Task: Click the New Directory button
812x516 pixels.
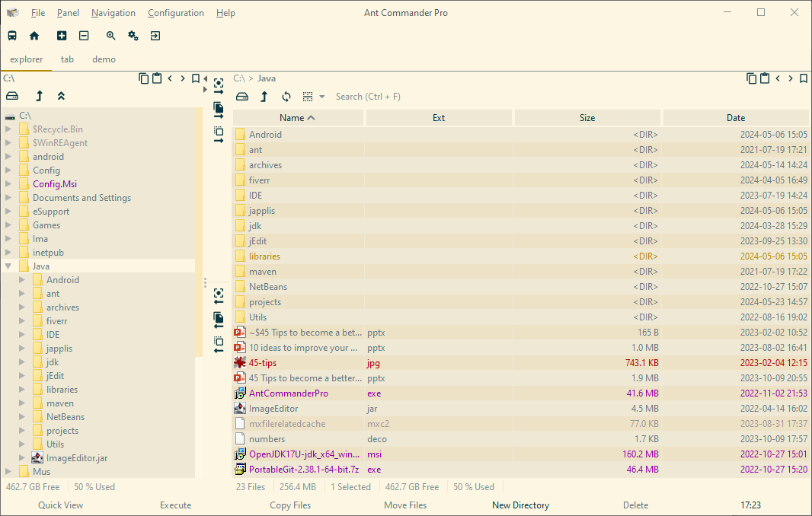Action: (520, 505)
